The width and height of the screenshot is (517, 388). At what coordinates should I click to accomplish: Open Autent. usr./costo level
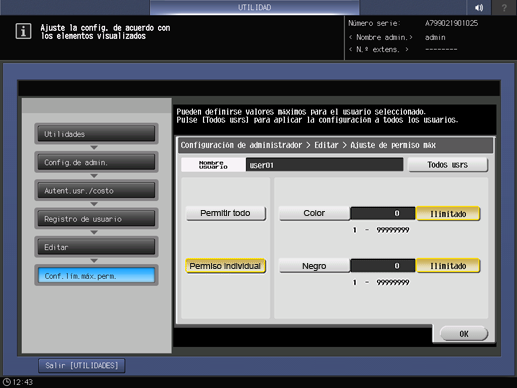(96, 191)
